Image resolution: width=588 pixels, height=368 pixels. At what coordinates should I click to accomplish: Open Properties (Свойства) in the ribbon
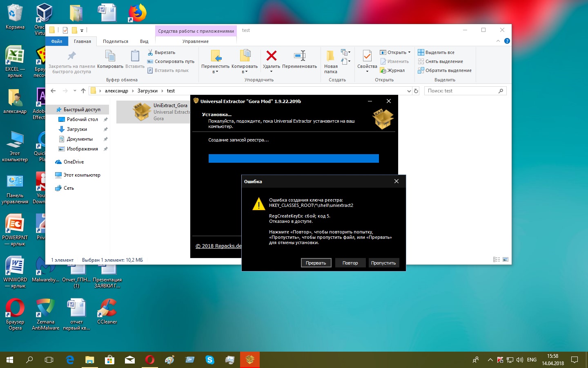367,56
